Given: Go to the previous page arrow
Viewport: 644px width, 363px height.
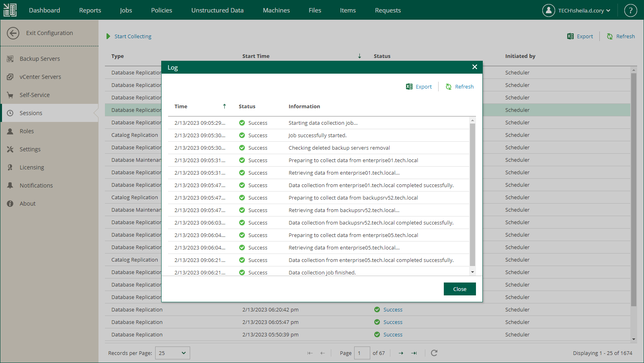Looking at the screenshot, I should coord(322,353).
